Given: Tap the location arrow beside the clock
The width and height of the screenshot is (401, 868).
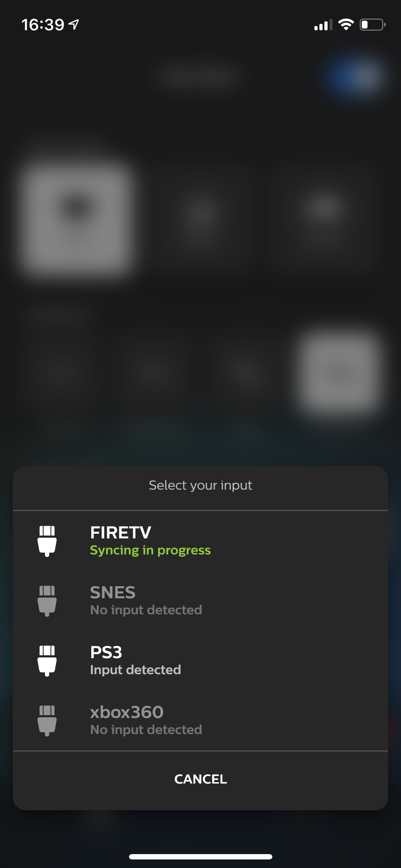Looking at the screenshot, I should pos(74,25).
